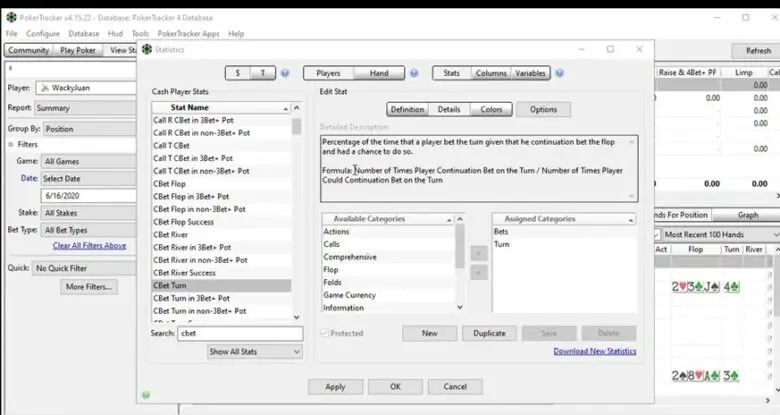780x415 pixels.
Task: Click the PokerTracker logo in Statistics title bar
Action: click(147, 49)
